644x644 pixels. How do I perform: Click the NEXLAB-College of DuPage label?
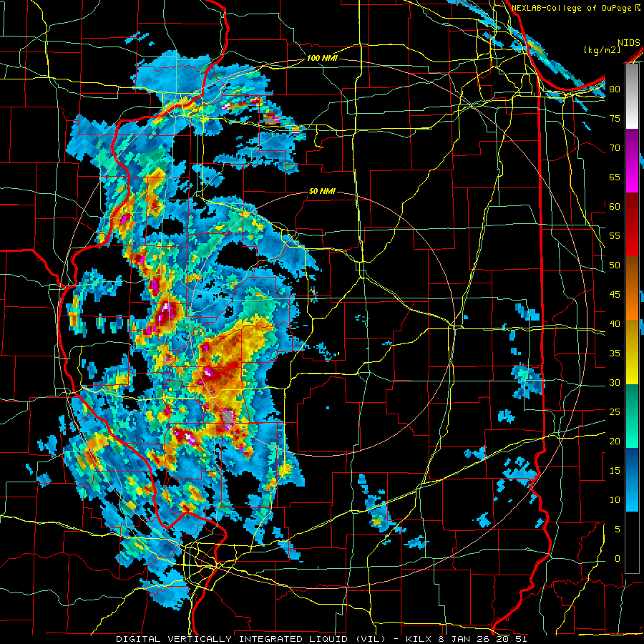tap(572, 8)
